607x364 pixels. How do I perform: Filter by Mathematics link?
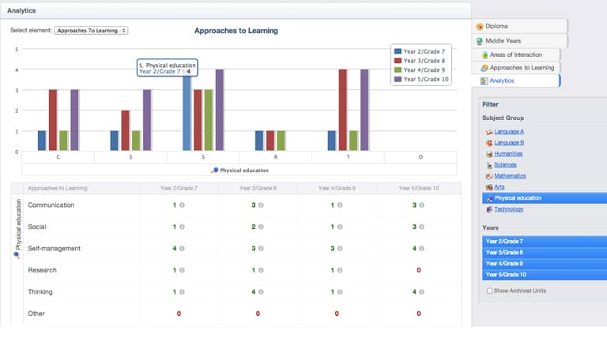(510, 175)
